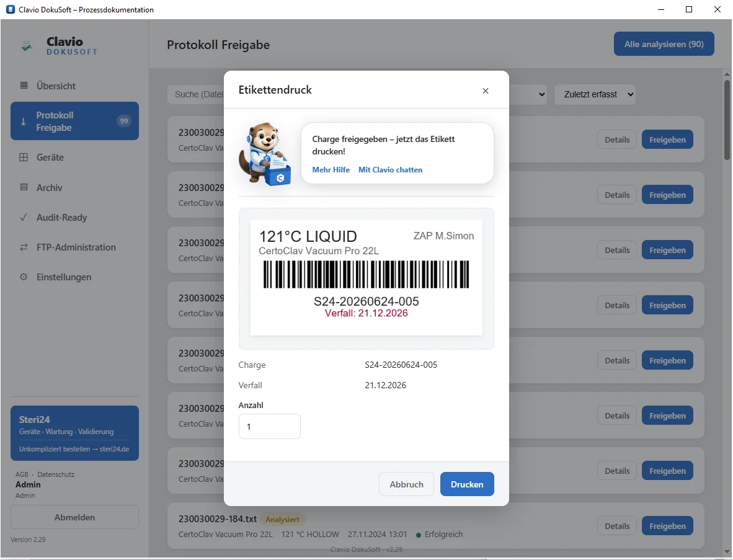Click Details for 230030029-184.txt
Image resolution: width=733 pixels, height=560 pixels.
pyautogui.click(x=617, y=527)
